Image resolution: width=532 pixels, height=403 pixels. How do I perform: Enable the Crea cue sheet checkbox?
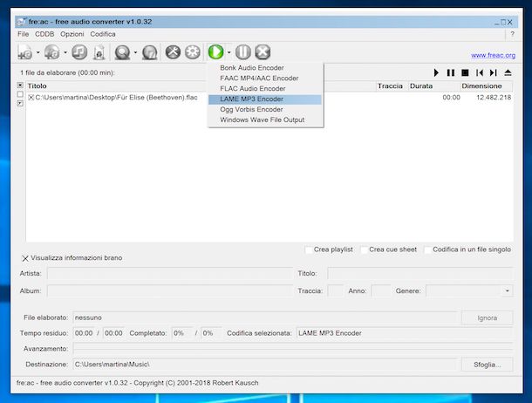coord(364,250)
